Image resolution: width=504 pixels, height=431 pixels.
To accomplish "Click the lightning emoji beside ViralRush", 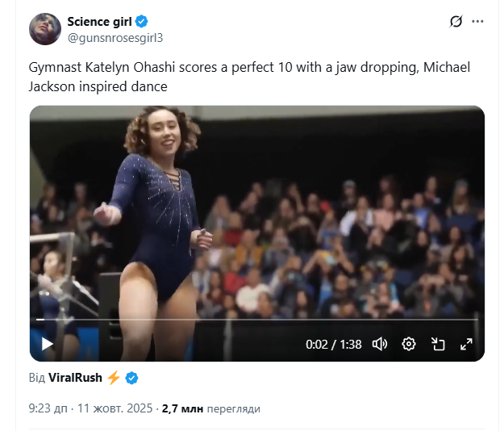I will tap(114, 378).
